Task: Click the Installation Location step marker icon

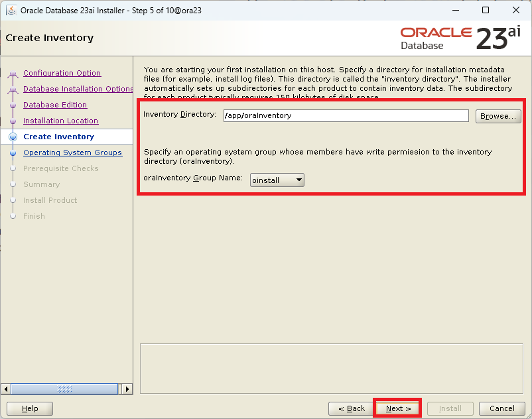Action: tap(13, 121)
